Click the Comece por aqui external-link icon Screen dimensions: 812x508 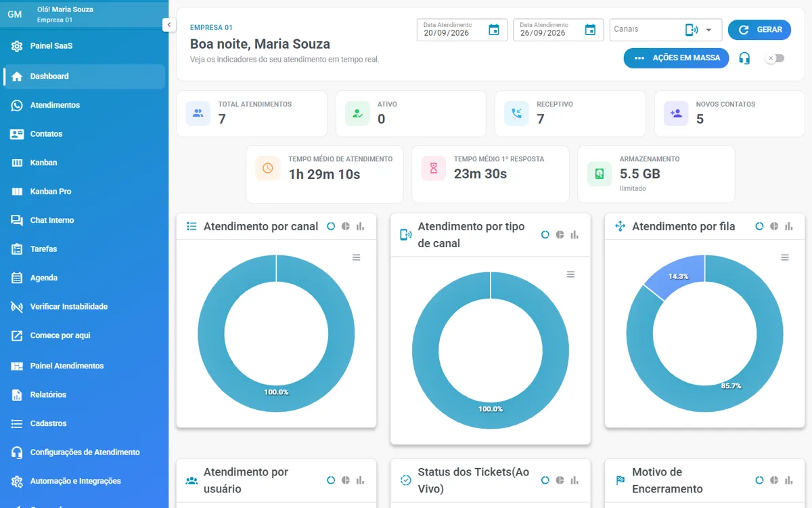[17, 335]
